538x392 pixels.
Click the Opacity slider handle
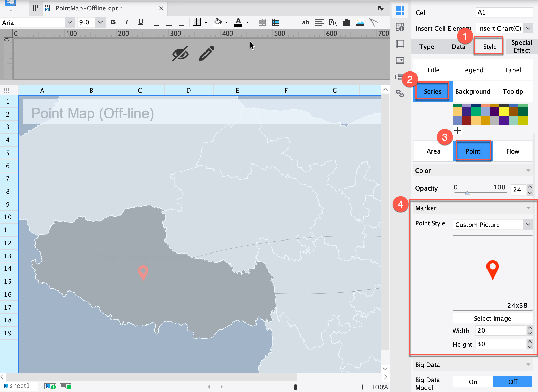tap(467, 193)
